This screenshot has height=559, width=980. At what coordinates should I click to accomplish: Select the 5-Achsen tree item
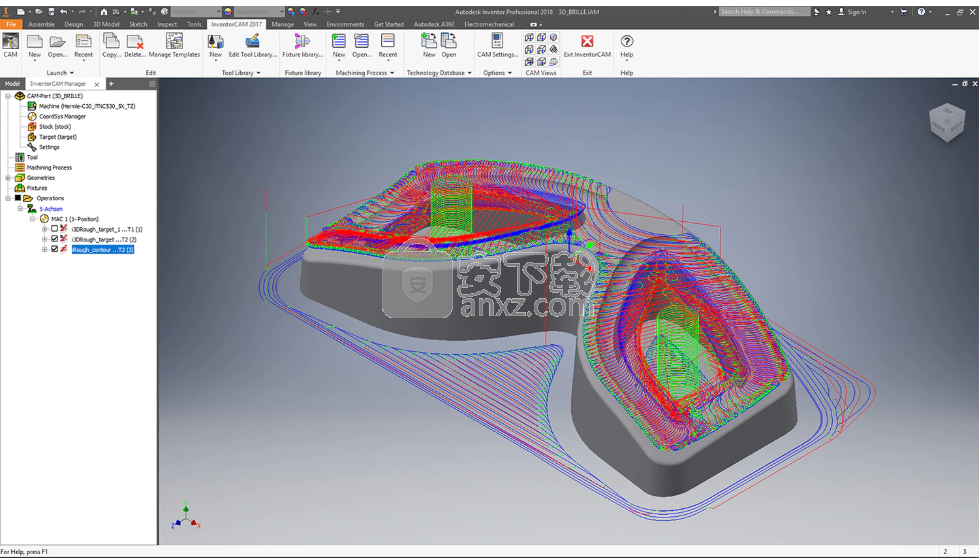[x=51, y=209]
